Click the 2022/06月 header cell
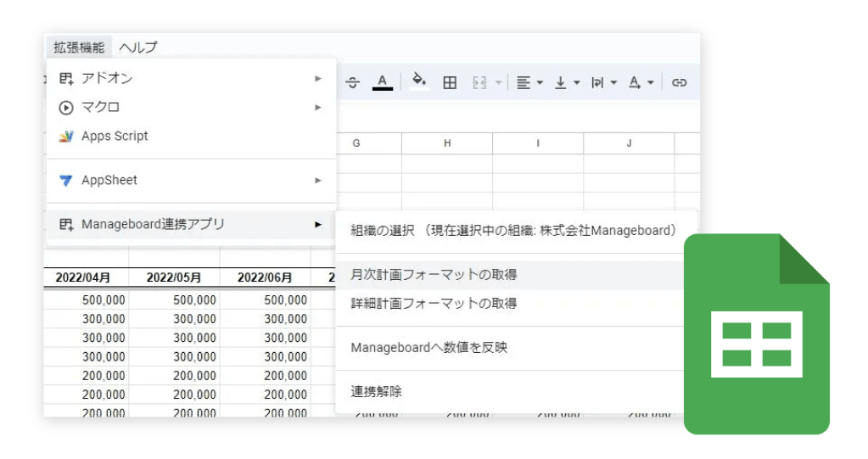 pos(266,277)
